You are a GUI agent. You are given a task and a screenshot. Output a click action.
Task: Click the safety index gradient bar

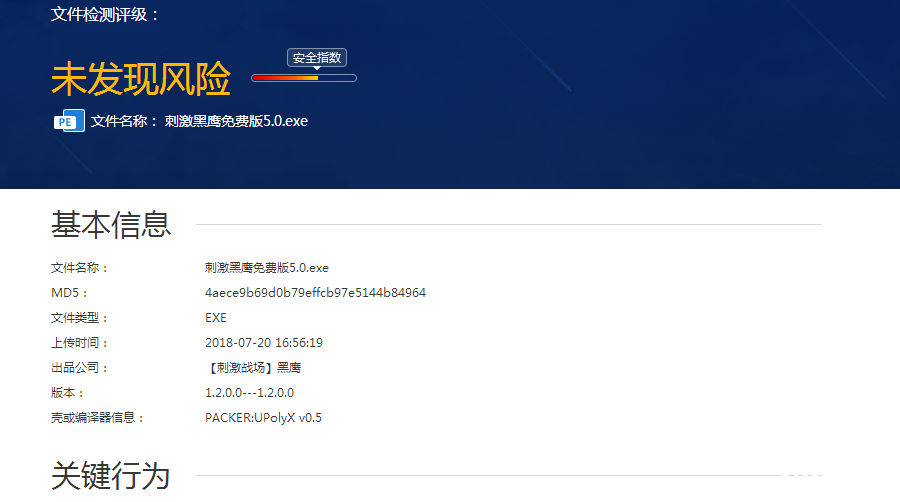coord(304,78)
